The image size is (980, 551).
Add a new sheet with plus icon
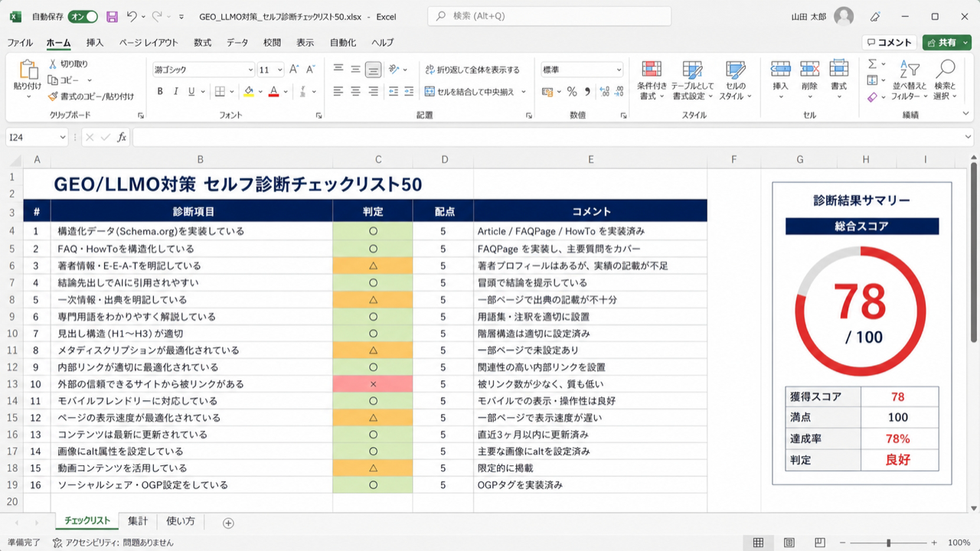point(228,523)
